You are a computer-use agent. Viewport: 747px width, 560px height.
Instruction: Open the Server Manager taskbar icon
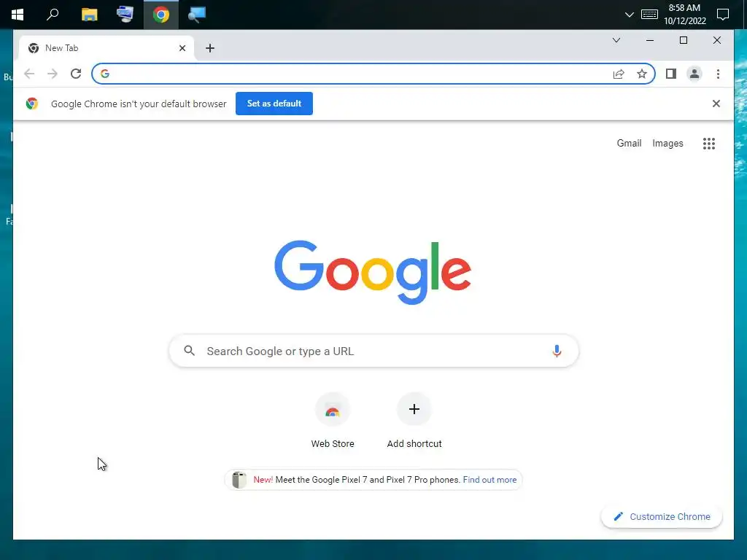pos(125,15)
